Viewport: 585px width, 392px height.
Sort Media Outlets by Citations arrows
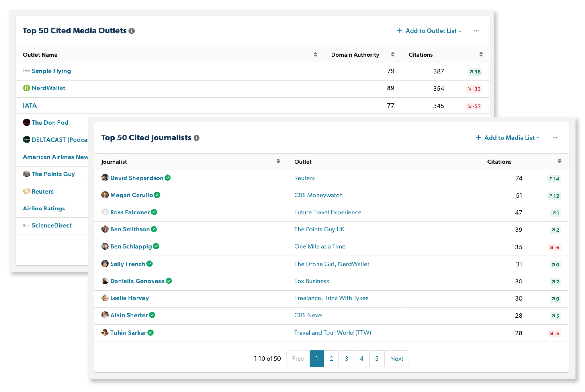coord(481,55)
